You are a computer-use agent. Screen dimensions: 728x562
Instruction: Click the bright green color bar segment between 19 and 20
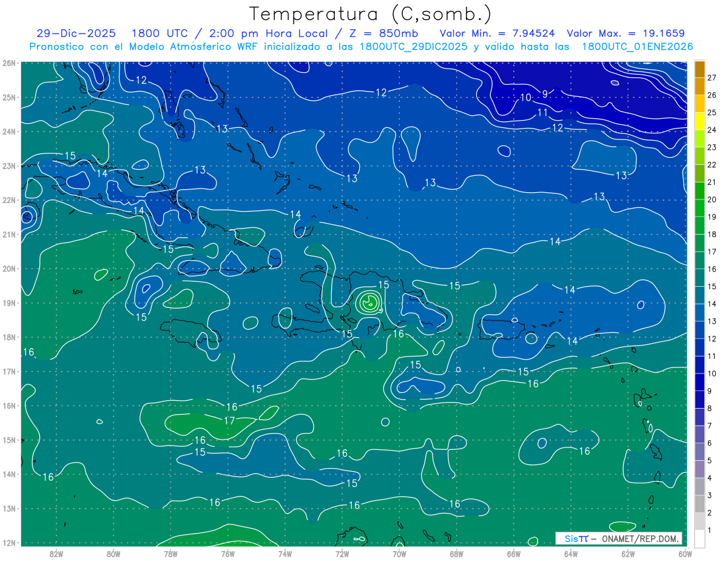click(700, 208)
